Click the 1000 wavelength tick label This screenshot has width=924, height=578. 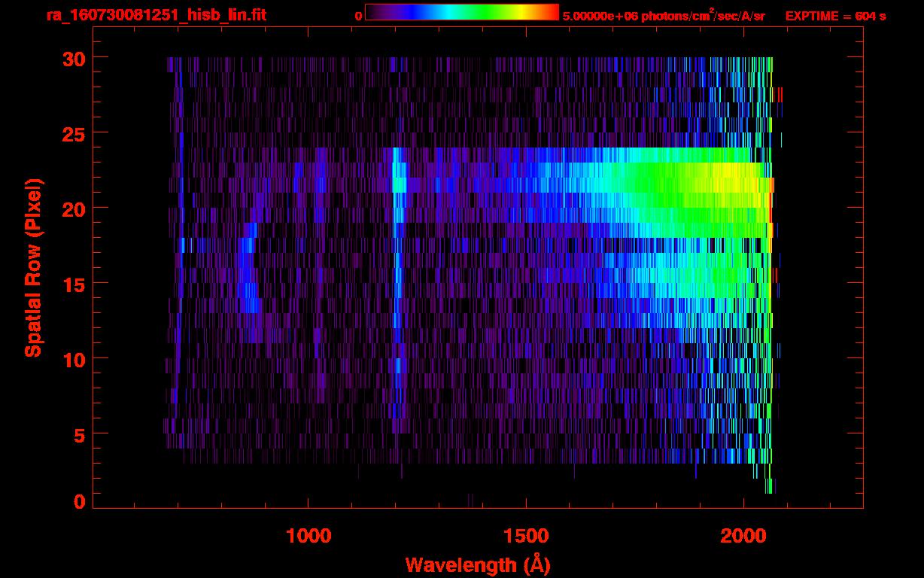pos(309,536)
